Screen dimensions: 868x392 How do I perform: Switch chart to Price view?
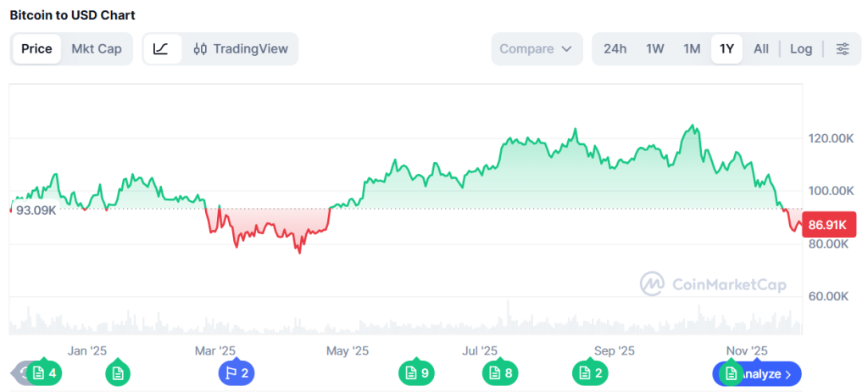tap(36, 49)
